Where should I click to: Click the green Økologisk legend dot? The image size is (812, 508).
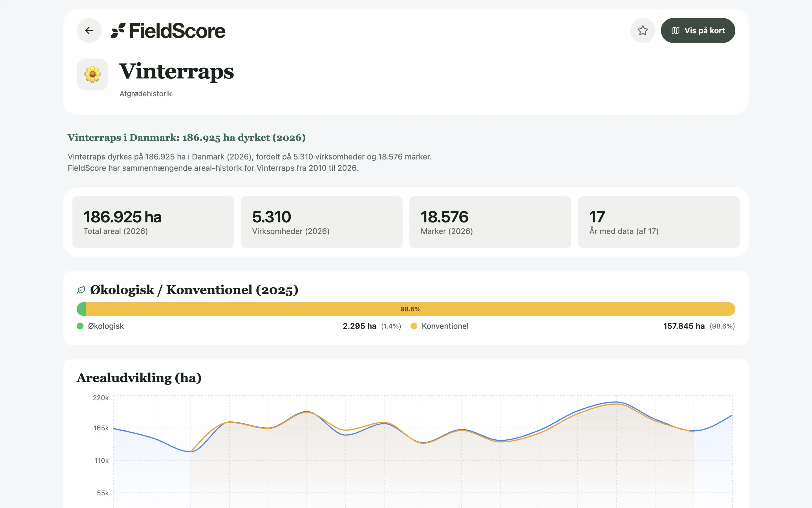point(80,326)
